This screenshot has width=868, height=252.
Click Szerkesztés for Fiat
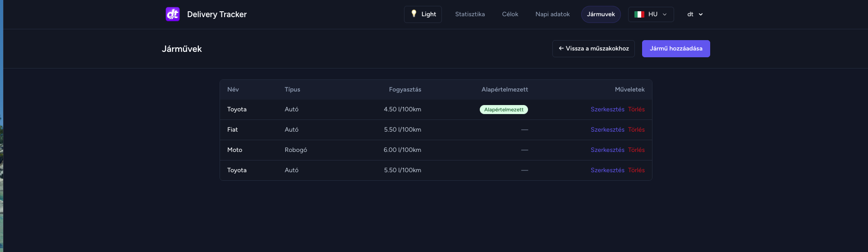pyautogui.click(x=607, y=130)
